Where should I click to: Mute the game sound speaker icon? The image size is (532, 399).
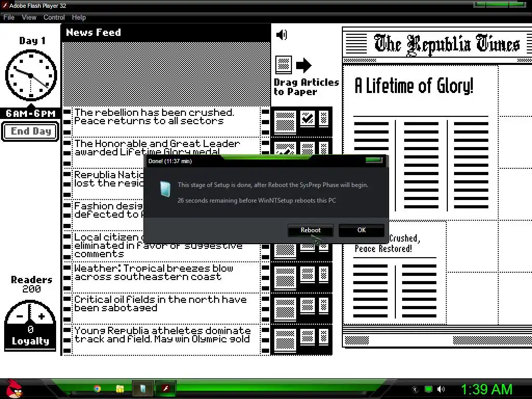(x=282, y=35)
